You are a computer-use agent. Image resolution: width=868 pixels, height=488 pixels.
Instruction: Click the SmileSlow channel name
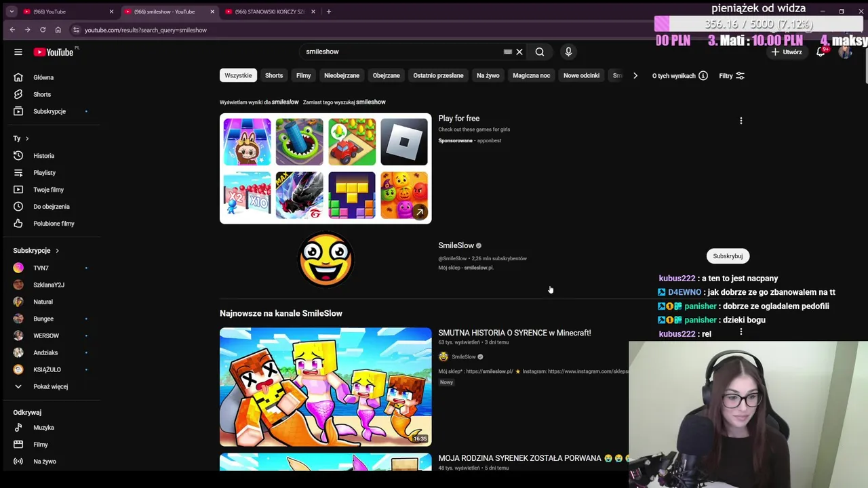456,245
